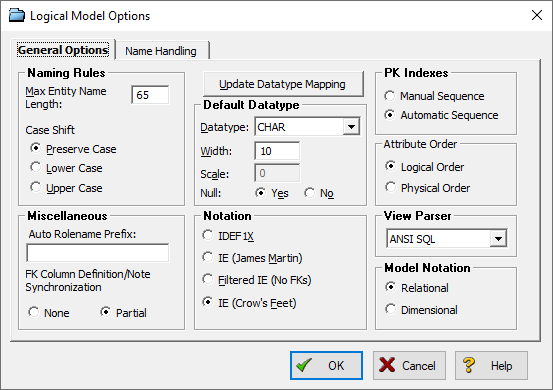Click the Max Entity Name Length field
The image size is (553, 390).
click(150, 95)
